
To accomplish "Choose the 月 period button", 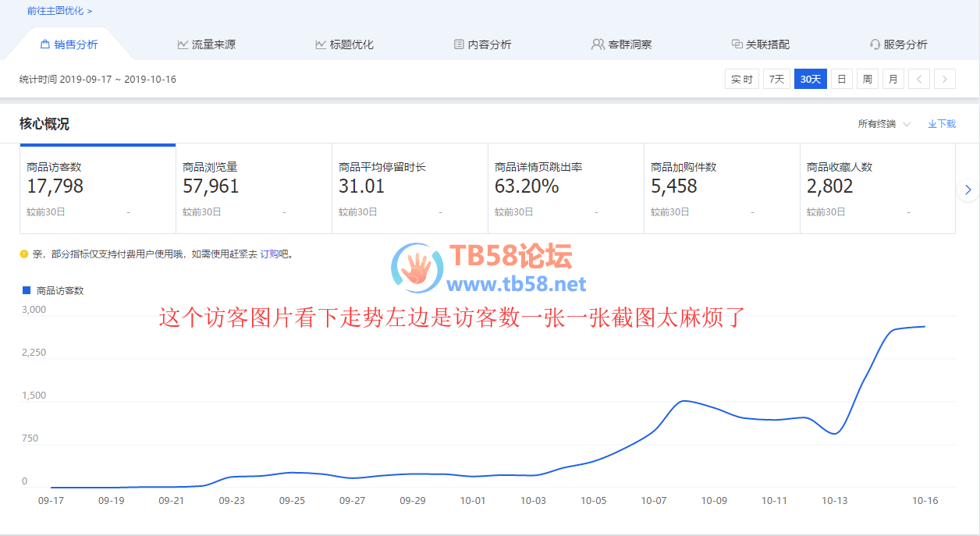I will 893,79.
